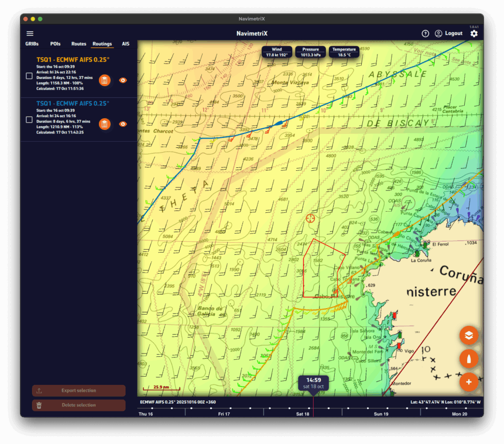Click the orange boat position button
504x444 pixels.
pyautogui.click(x=469, y=358)
